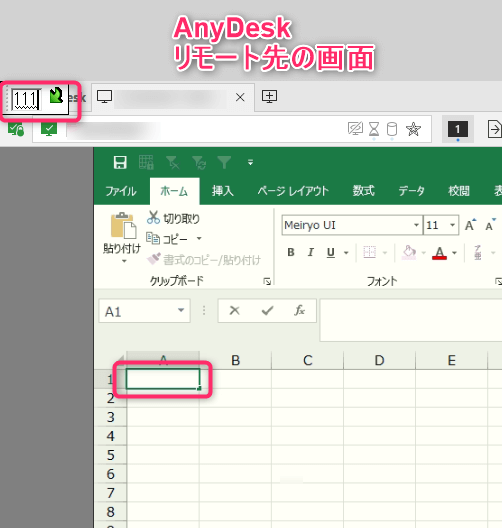Viewport: 502px width, 528px height.
Task: Open the quick access toolbar customize arrow
Action: (250, 163)
